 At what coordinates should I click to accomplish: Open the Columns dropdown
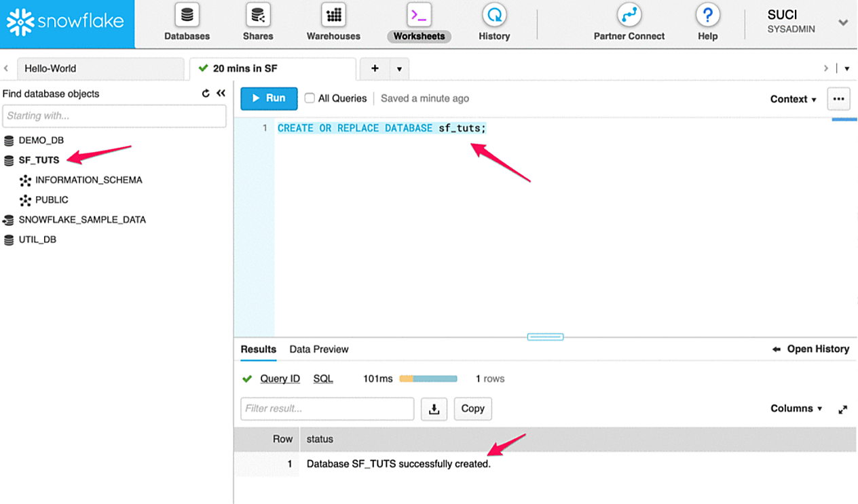click(796, 409)
